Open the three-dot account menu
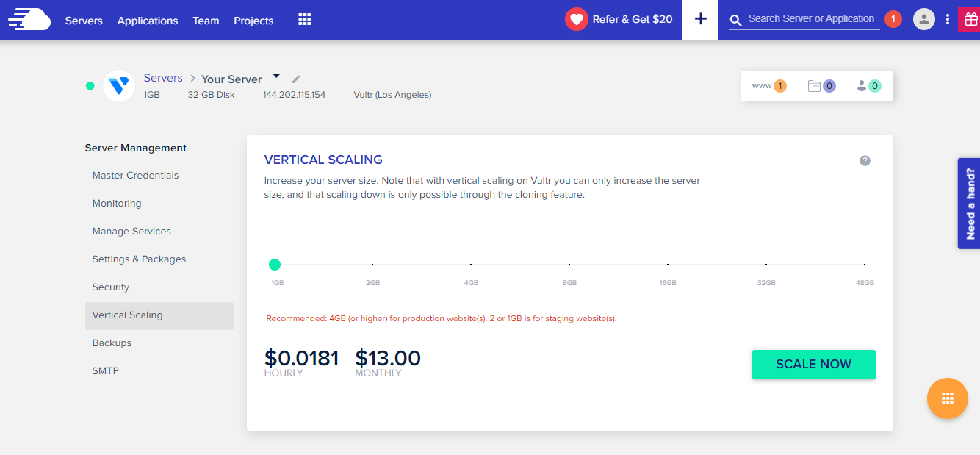The height and width of the screenshot is (455, 980). (x=948, y=20)
